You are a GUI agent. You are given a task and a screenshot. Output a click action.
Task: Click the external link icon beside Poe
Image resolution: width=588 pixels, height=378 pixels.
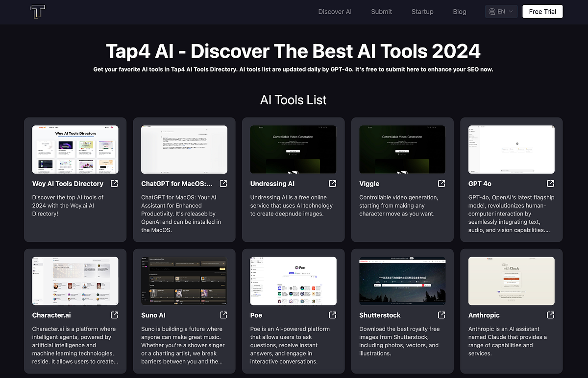332,315
